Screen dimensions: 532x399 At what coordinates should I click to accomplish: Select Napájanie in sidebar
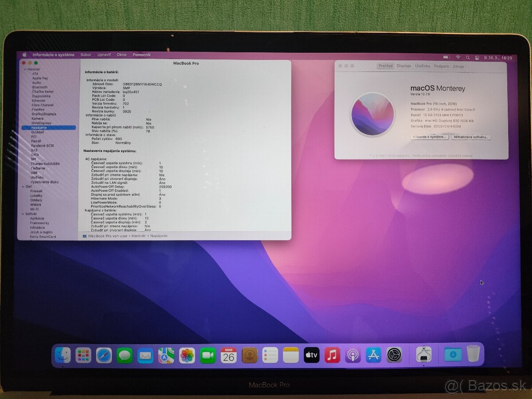tap(48, 128)
